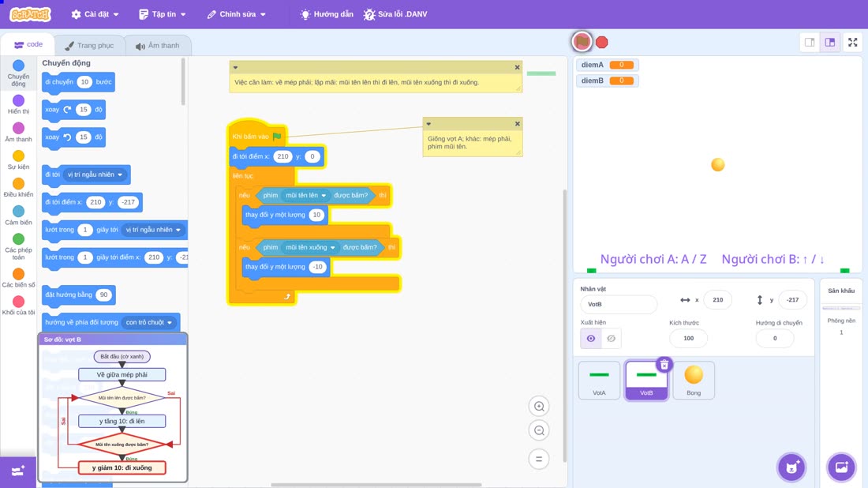Click the green flag to run the project
The width and height of the screenshot is (868, 488).
[x=582, y=42]
